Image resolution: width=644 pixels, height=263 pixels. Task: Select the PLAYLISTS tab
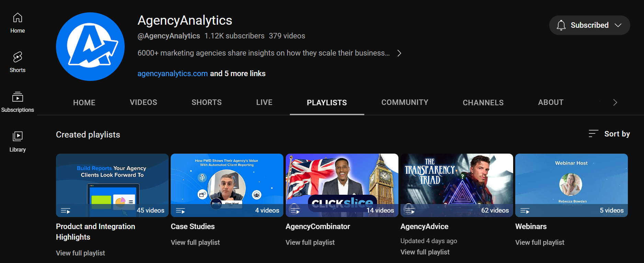point(327,103)
